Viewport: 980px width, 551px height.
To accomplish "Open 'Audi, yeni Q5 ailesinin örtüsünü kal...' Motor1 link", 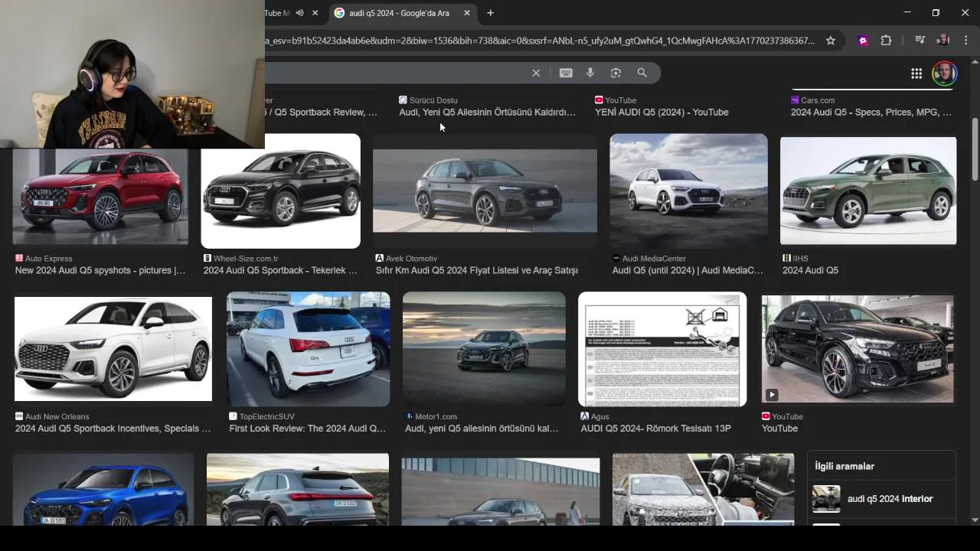I will tap(482, 429).
